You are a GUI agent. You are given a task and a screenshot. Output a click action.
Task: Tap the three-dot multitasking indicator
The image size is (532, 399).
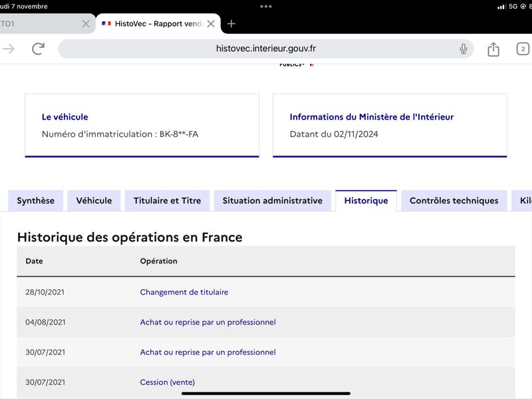pyautogui.click(x=265, y=6)
